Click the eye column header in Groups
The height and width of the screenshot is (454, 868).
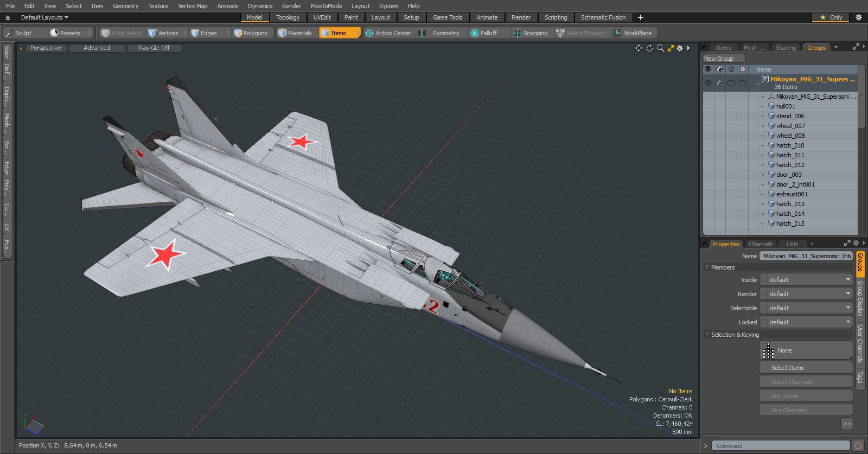click(x=708, y=69)
